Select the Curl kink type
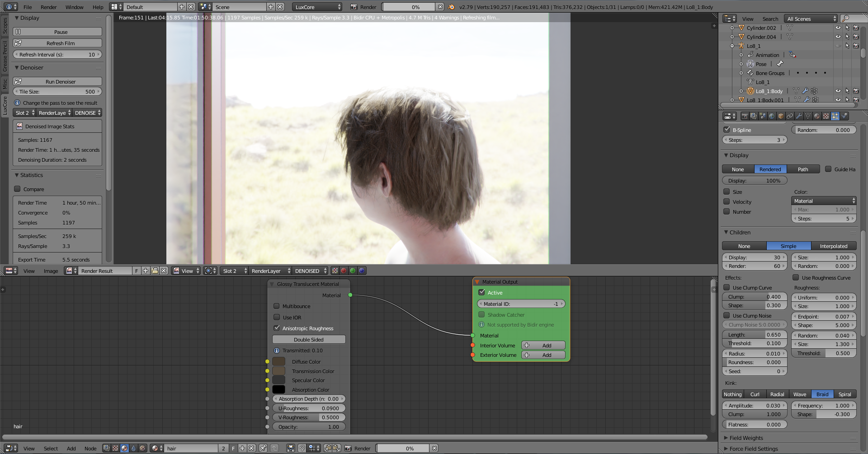This screenshot has height=454, width=868. pos(755,394)
